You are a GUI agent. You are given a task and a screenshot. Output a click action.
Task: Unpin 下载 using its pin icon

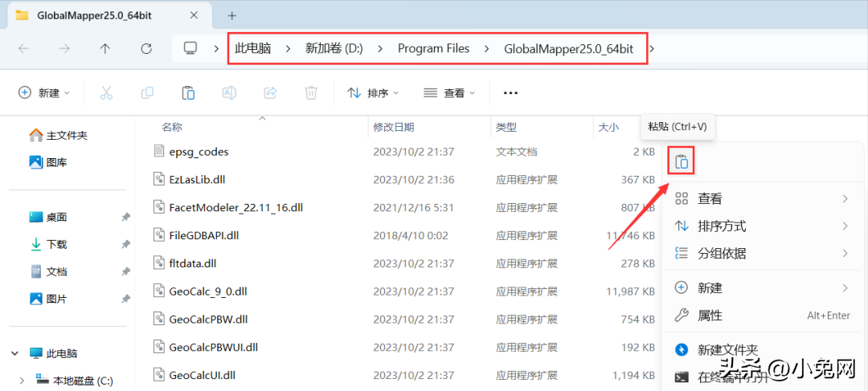coord(125,244)
